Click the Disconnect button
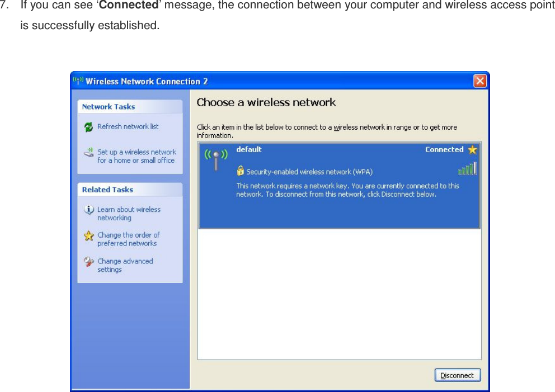 458,375
